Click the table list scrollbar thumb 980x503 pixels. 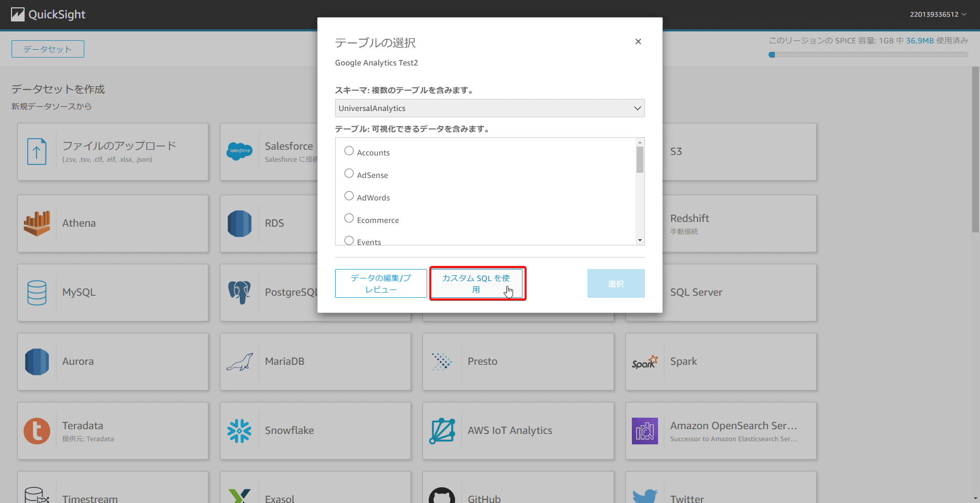(640, 160)
